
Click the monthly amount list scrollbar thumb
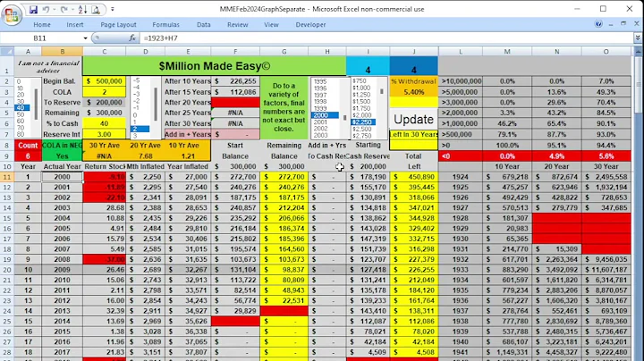pos(382,91)
